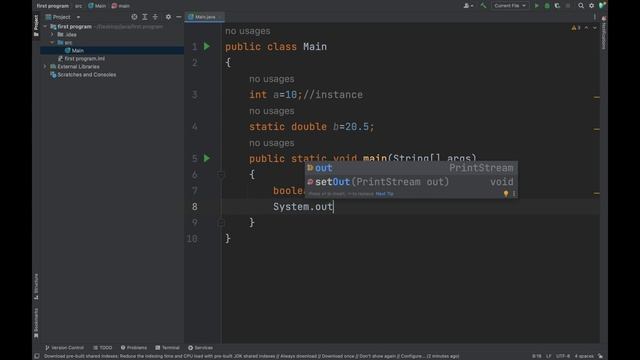The image size is (640, 360).
Task: Open Project panel options gear
Action: [168, 17]
